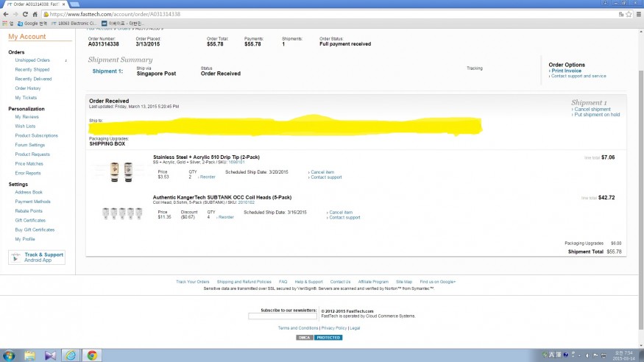
Task: Open the '18063 Electronic Ci...' bookmark
Action: click(74, 24)
